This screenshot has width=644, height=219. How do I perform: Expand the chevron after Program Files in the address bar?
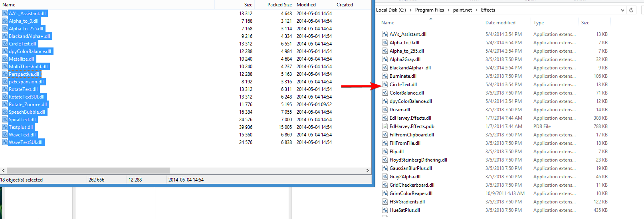point(448,10)
